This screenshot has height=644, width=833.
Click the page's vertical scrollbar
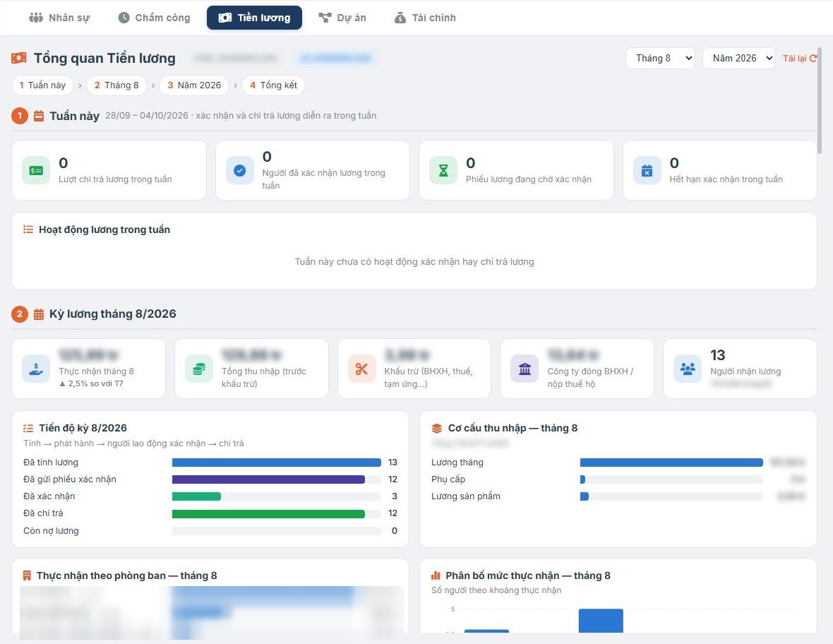(x=820, y=101)
